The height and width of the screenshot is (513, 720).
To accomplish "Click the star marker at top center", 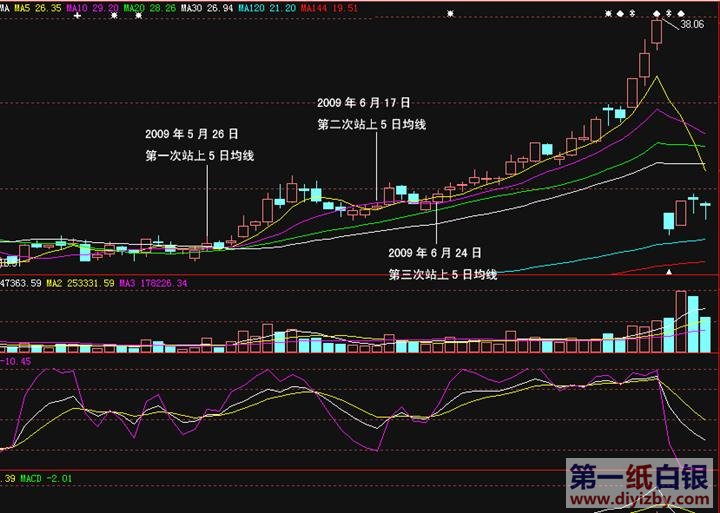I will [450, 13].
